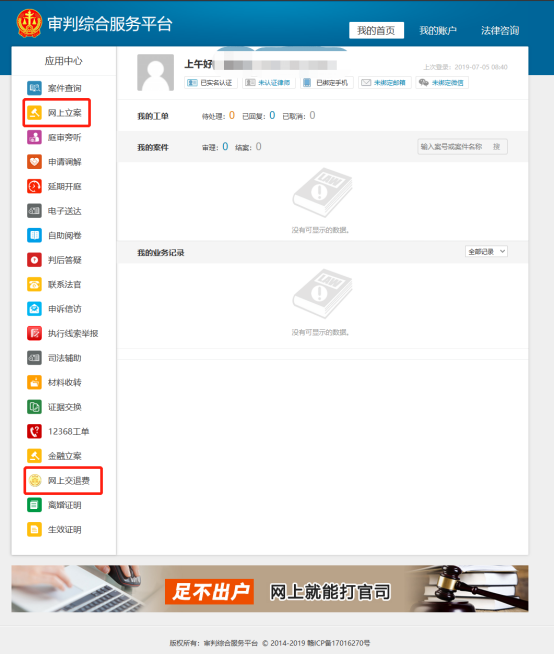
Task: Click the 延期开庭 clock icon
Action: (34, 186)
